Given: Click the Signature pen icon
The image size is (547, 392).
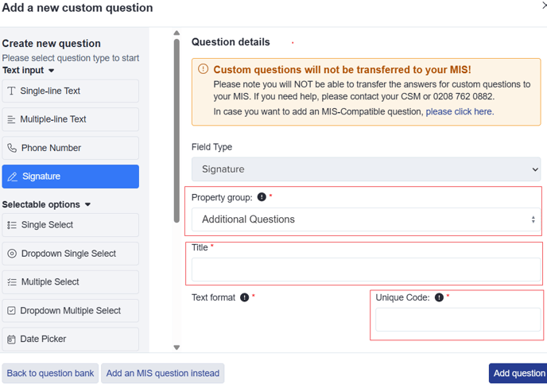Looking at the screenshot, I should tap(13, 177).
